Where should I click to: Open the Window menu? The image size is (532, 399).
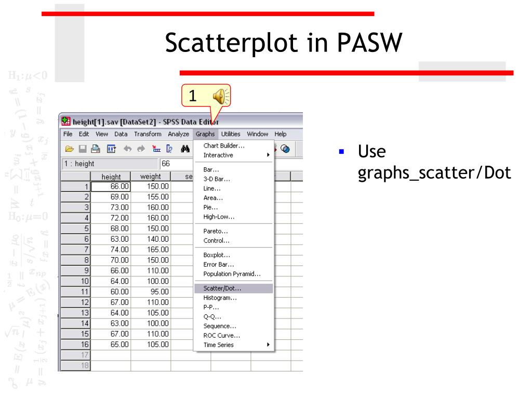[x=258, y=134]
